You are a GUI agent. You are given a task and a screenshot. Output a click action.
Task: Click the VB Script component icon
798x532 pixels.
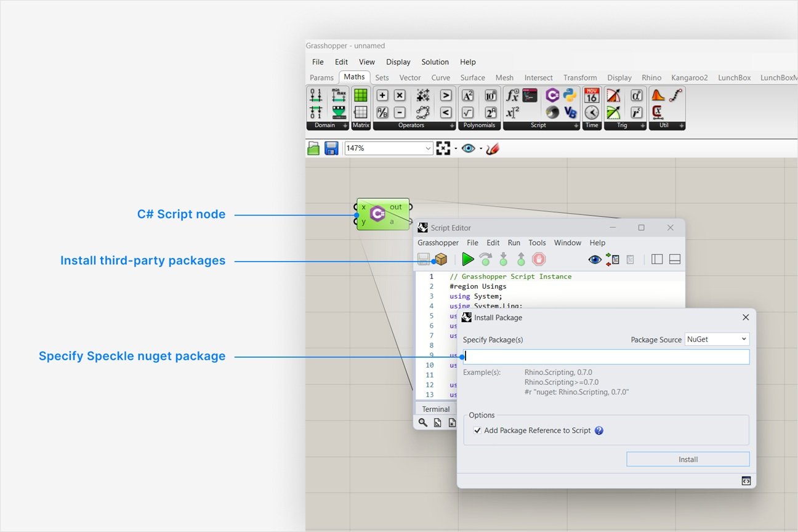tap(570, 112)
